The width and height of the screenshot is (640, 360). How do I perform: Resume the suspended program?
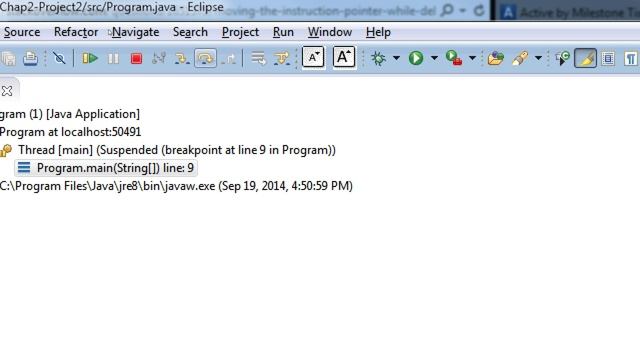coord(90,58)
